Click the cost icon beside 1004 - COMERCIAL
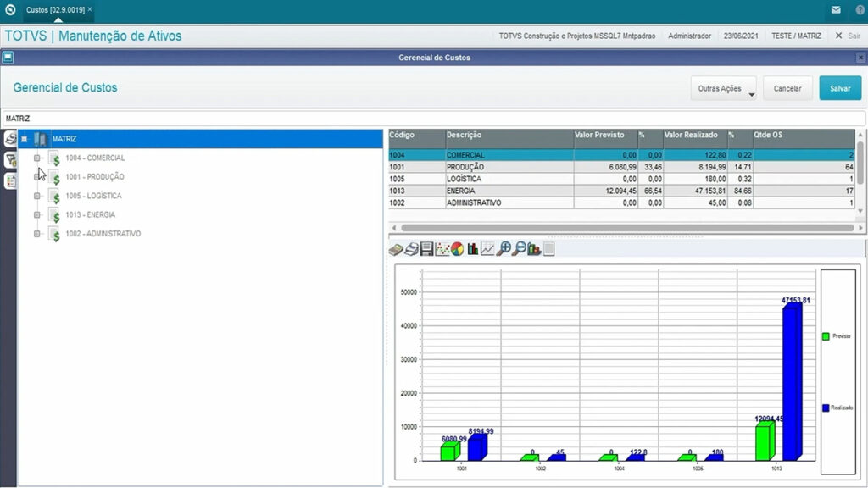 pyautogui.click(x=54, y=158)
